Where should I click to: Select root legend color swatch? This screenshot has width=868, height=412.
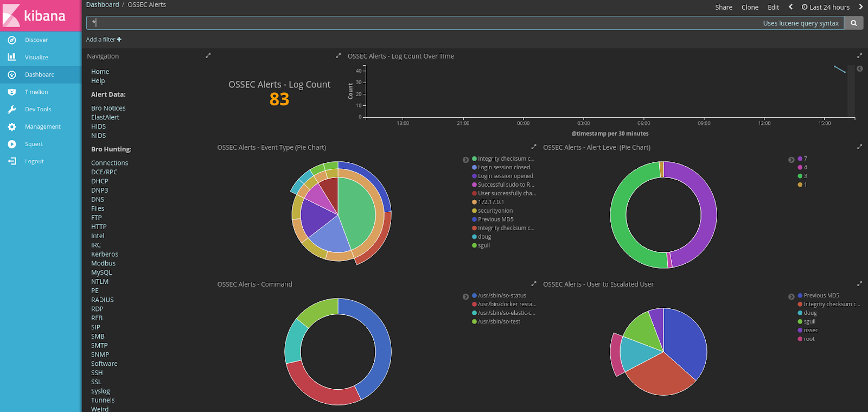click(800, 339)
